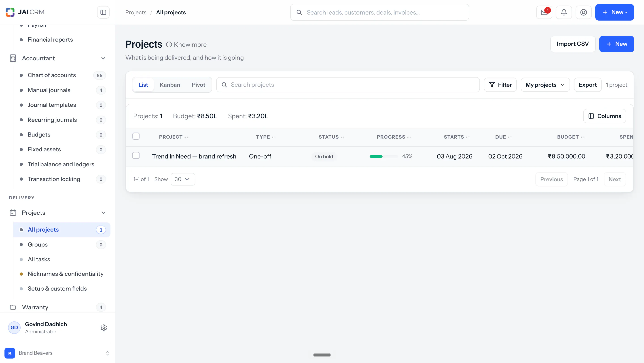The width and height of the screenshot is (644, 363).
Task: Sort by the DUE column arrows
Action: [510, 137]
